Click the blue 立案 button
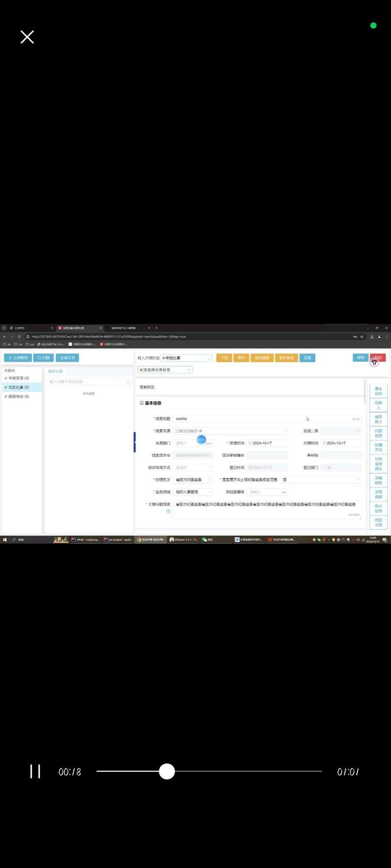 pos(307,358)
